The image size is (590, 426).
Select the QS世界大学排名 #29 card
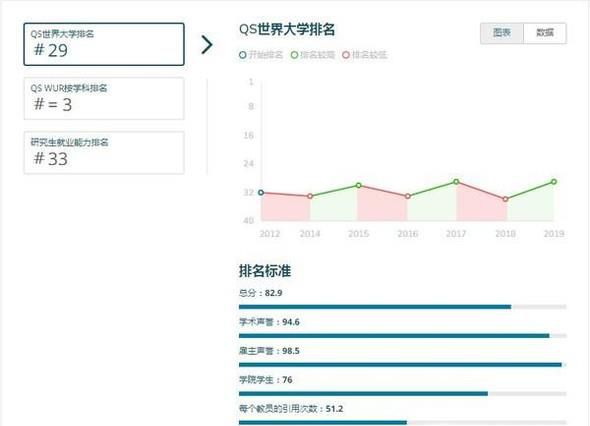(104, 44)
